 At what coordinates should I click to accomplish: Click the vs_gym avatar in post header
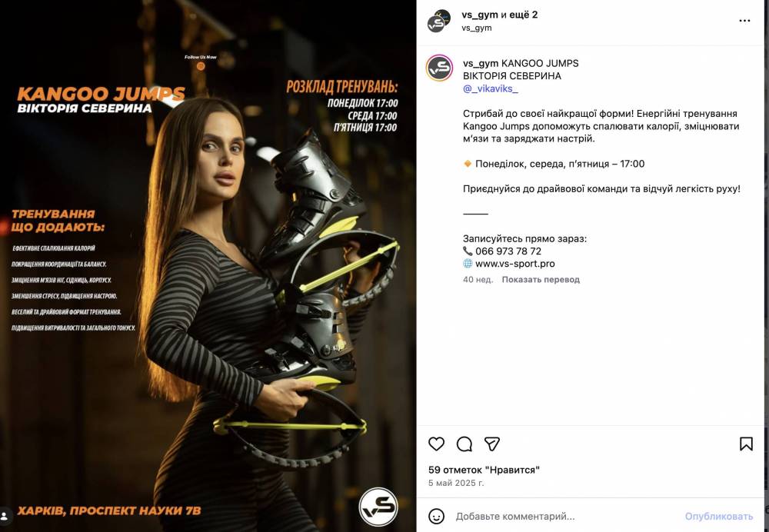438,21
